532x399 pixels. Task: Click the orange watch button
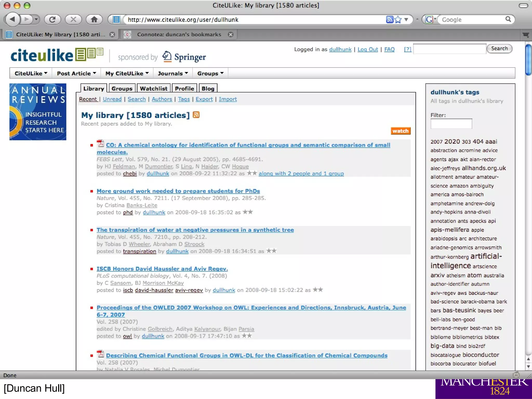[400, 131]
